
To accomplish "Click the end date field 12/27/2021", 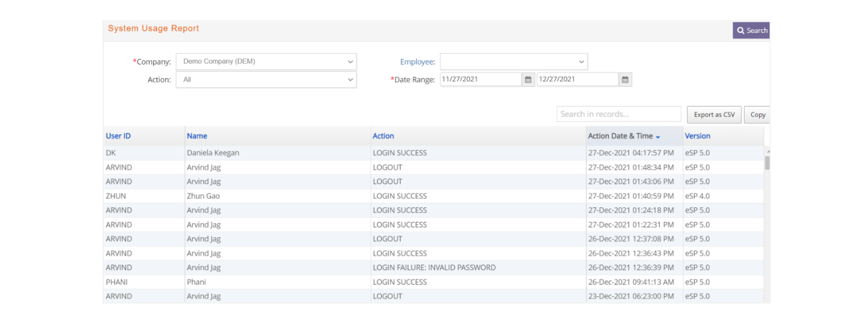I will coord(577,80).
